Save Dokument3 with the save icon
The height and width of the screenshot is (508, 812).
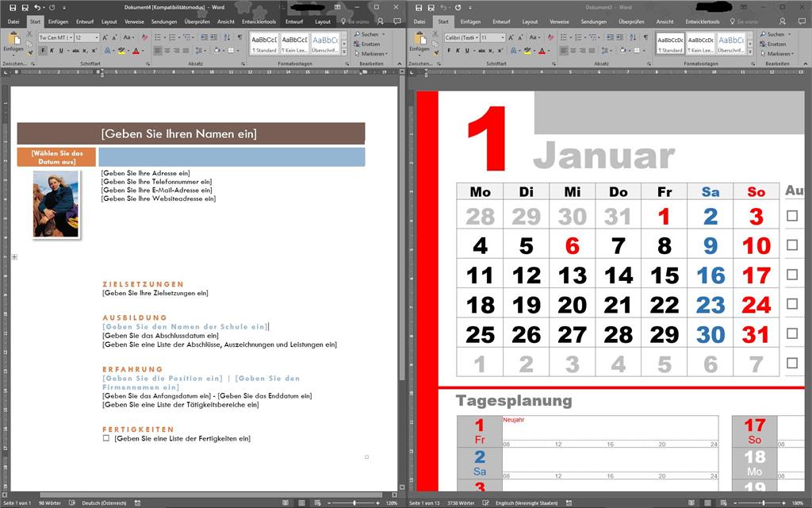[419, 7]
